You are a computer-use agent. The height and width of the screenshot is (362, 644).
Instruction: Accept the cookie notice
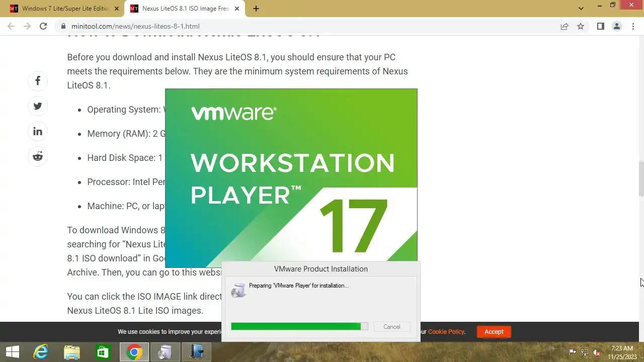point(494,332)
